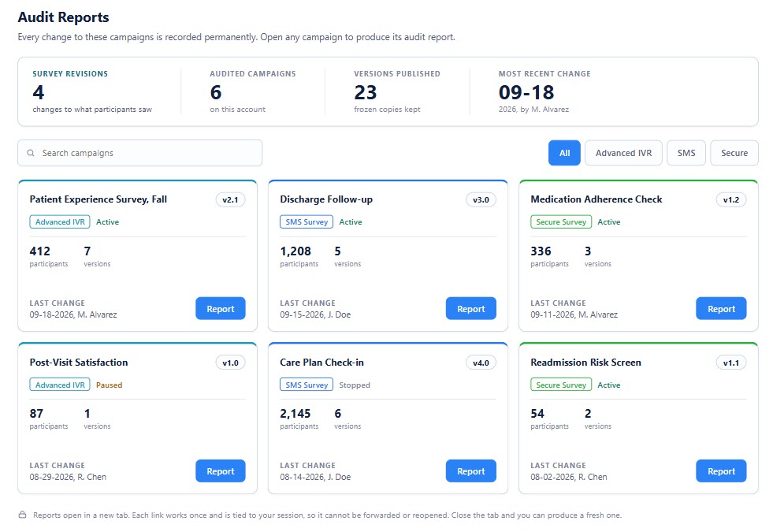The height and width of the screenshot is (532, 773).
Task: Click the Discharge Follow-up card title
Action: point(326,199)
